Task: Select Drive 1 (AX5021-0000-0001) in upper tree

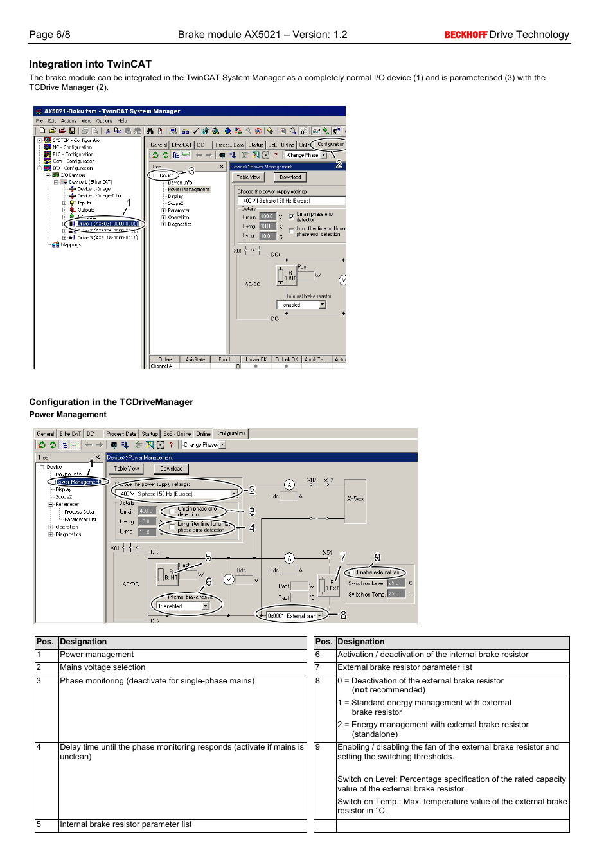Action: click(107, 224)
